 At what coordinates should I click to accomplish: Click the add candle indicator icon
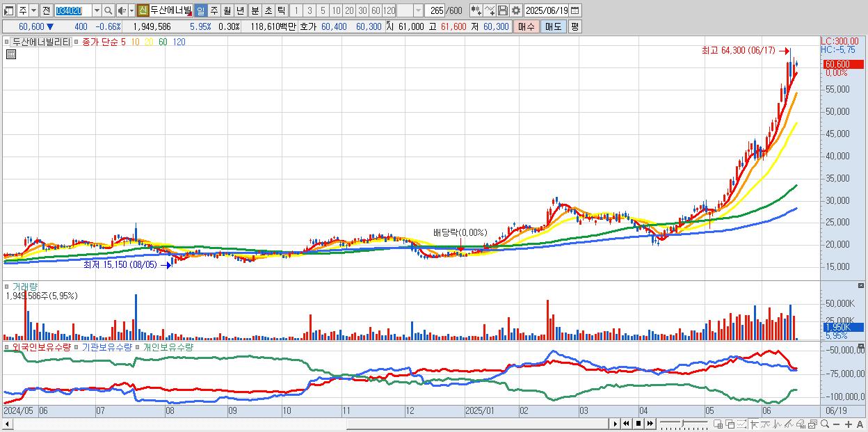pos(476,10)
